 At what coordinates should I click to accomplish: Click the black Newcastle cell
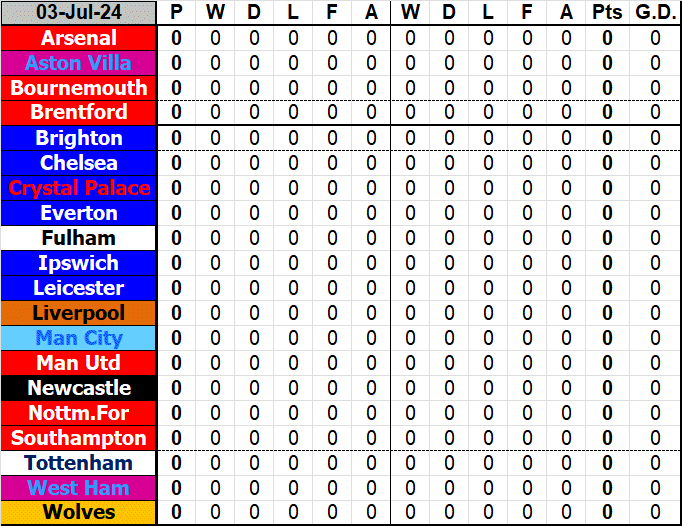79,388
